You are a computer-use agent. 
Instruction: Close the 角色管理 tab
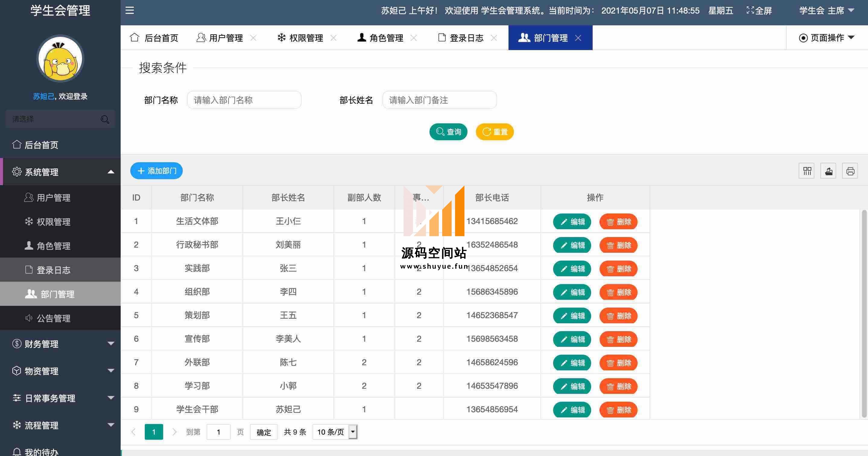pos(414,38)
